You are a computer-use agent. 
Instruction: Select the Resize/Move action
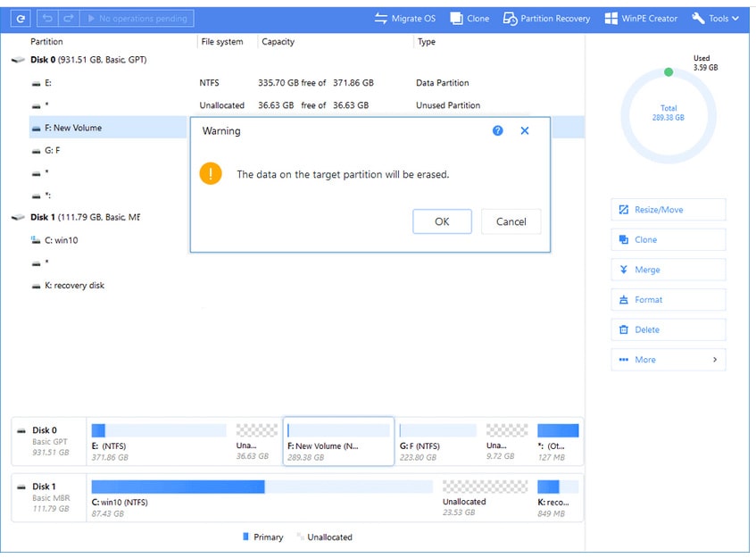pos(669,210)
